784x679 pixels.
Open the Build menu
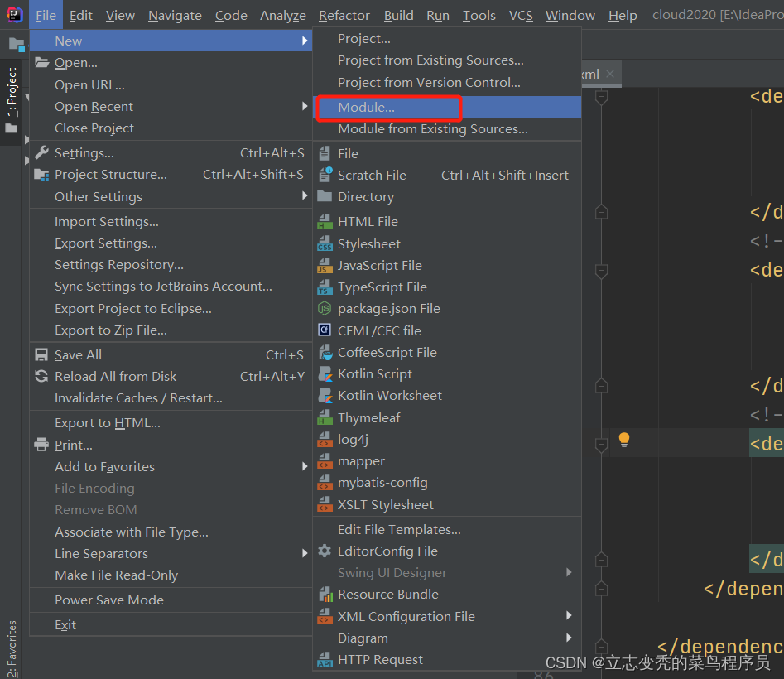tap(398, 16)
